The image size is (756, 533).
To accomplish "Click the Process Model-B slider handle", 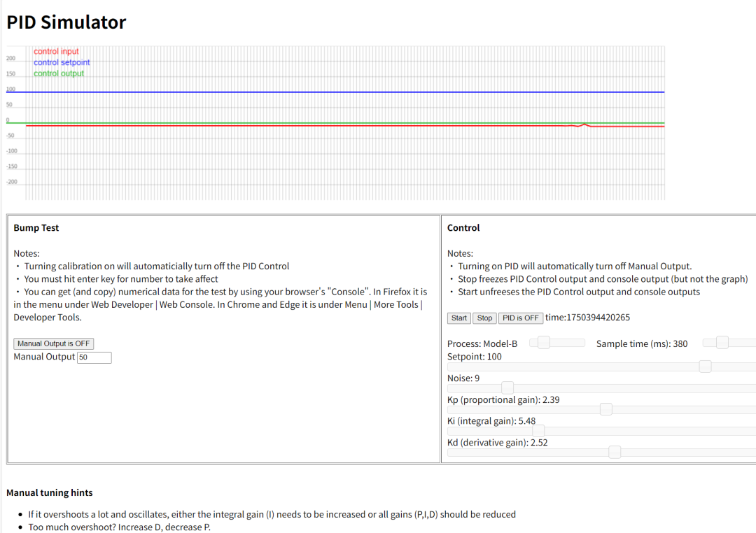I will (543, 343).
